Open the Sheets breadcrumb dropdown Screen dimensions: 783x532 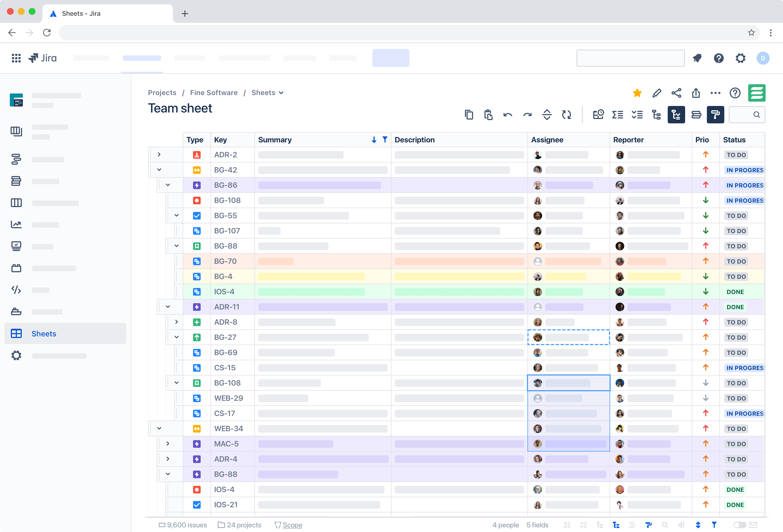click(268, 93)
